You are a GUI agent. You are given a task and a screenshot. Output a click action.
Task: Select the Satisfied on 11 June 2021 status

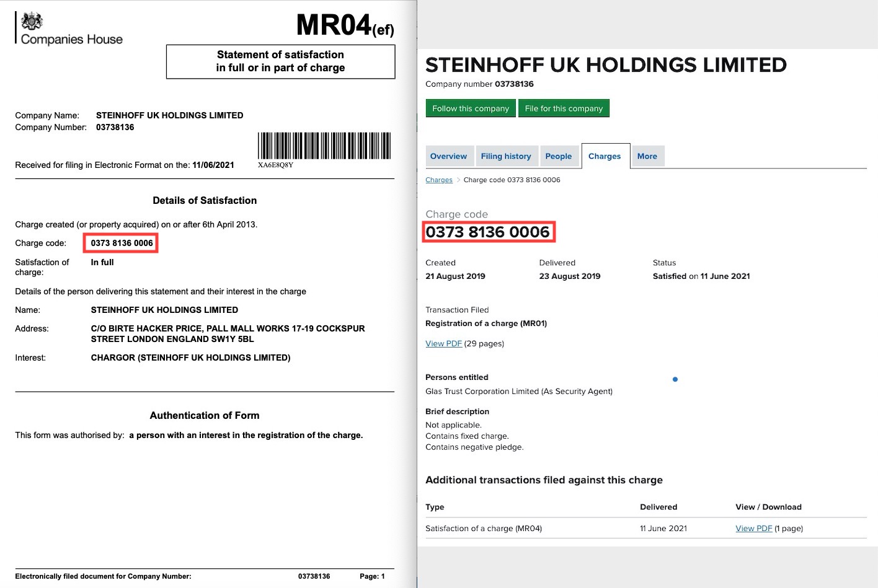coord(701,276)
